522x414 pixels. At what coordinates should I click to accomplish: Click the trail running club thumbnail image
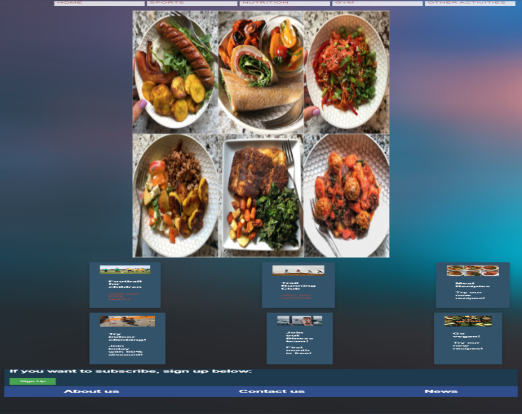coord(298,270)
